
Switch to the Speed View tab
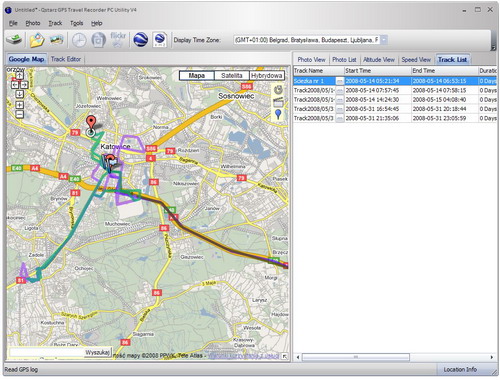click(x=416, y=60)
